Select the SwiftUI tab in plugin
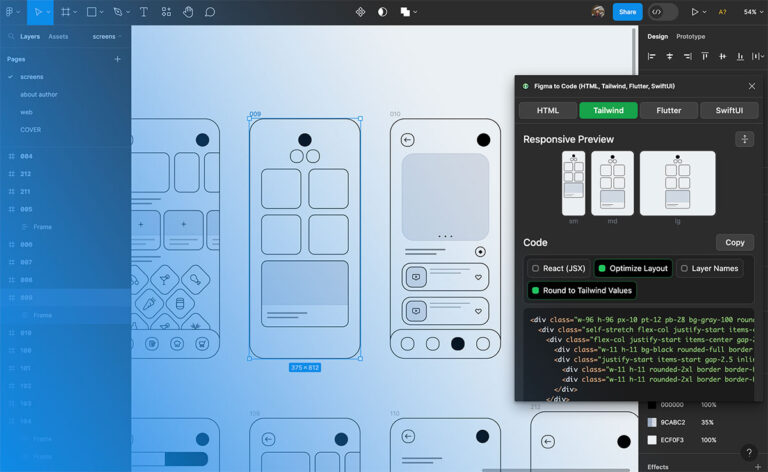Viewport: 768px width, 472px height. click(729, 110)
